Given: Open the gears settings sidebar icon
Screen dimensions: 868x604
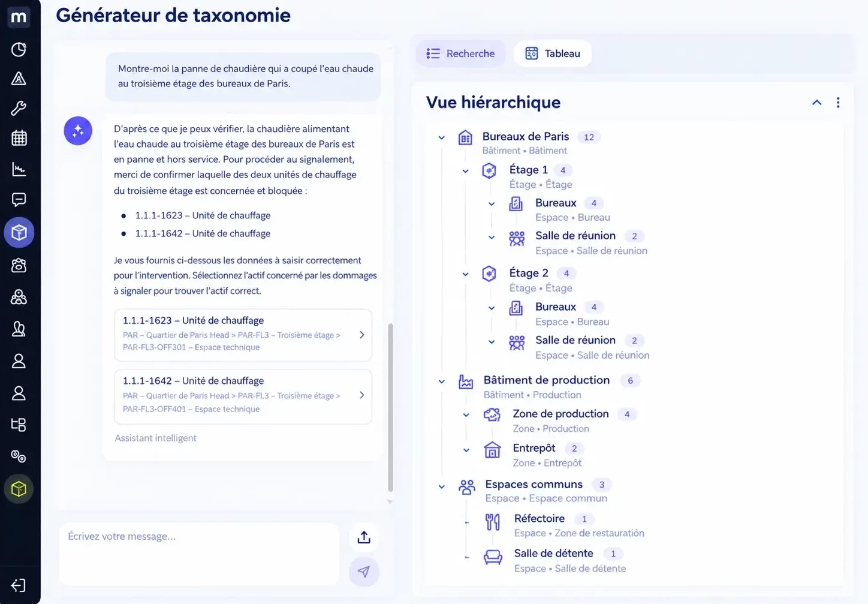Looking at the screenshot, I should click(x=19, y=456).
